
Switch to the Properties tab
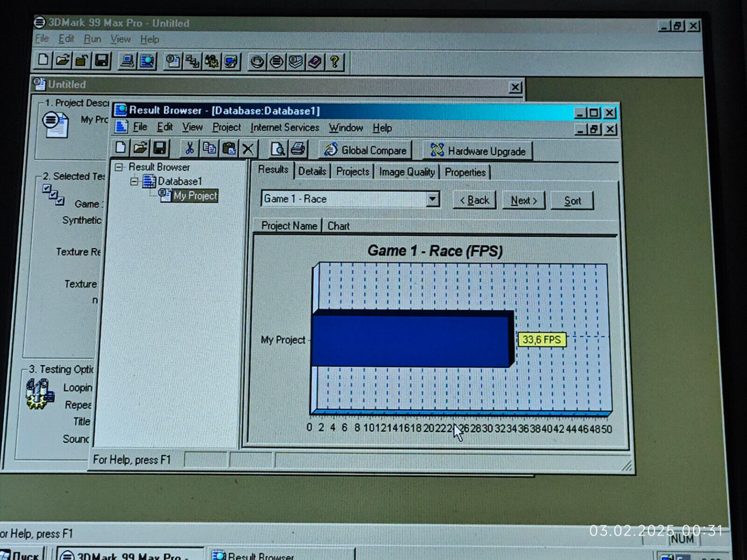click(x=465, y=172)
